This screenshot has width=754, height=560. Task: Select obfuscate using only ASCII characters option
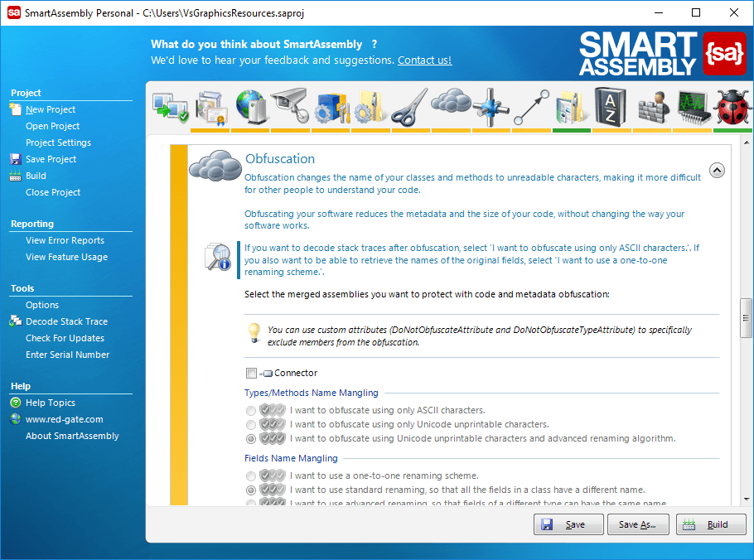250,411
